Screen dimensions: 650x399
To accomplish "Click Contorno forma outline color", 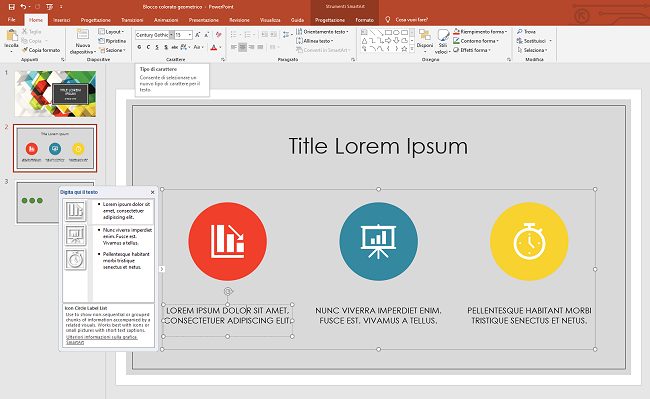I will (x=476, y=41).
